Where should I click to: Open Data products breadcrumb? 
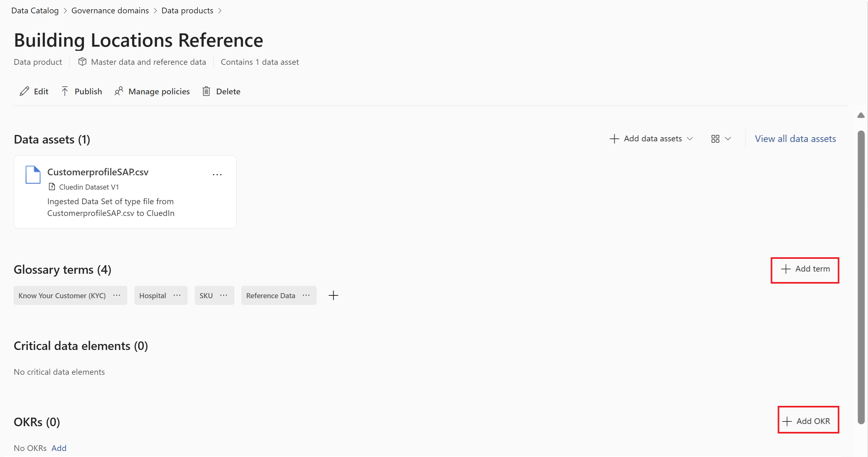(187, 11)
